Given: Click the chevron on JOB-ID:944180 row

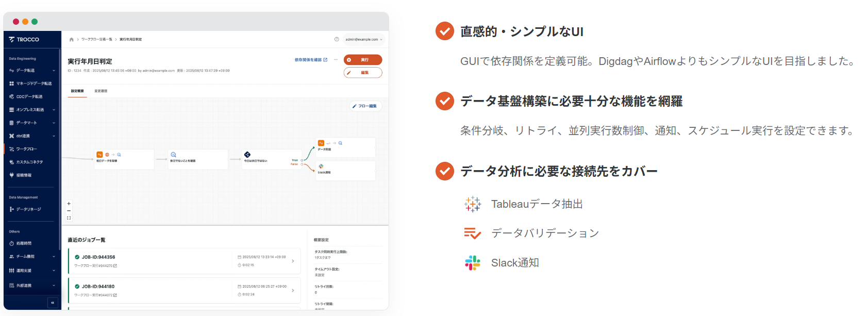Looking at the screenshot, I should click(x=293, y=290).
